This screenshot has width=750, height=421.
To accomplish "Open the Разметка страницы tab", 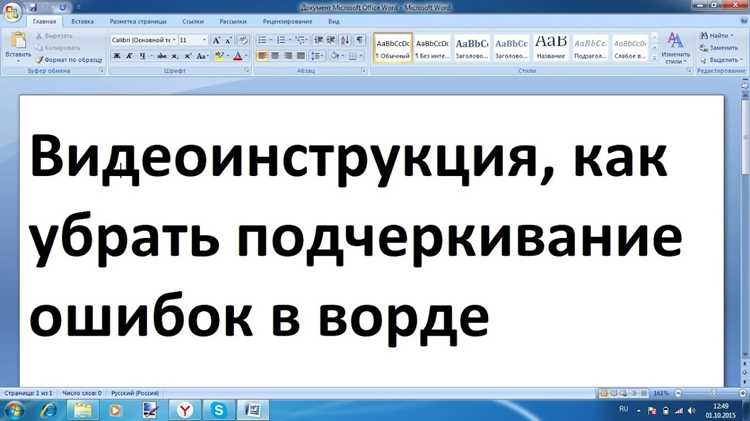I will click(x=138, y=22).
